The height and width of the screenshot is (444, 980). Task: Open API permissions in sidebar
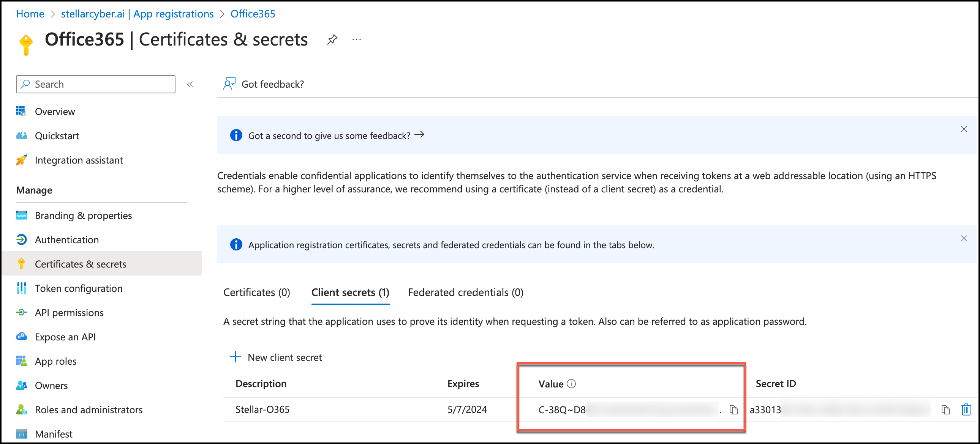point(69,312)
